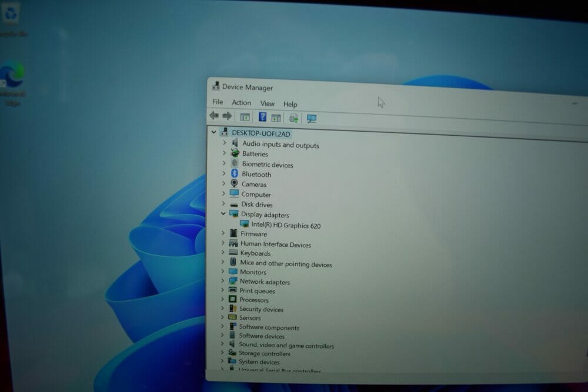
Task: Select the Monitors label
Action: coord(253,272)
